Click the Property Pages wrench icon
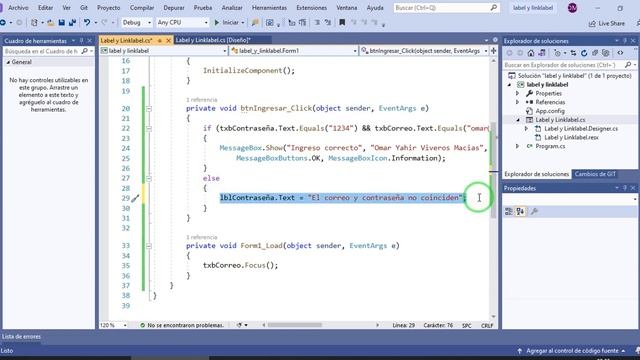Screen dimensions: 640x360 click(534, 211)
